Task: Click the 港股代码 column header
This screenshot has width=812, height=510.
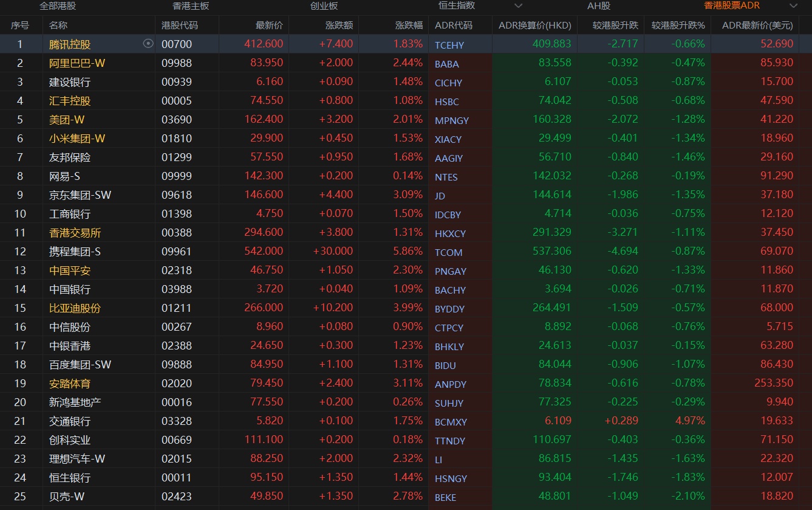Action: tap(180, 26)
